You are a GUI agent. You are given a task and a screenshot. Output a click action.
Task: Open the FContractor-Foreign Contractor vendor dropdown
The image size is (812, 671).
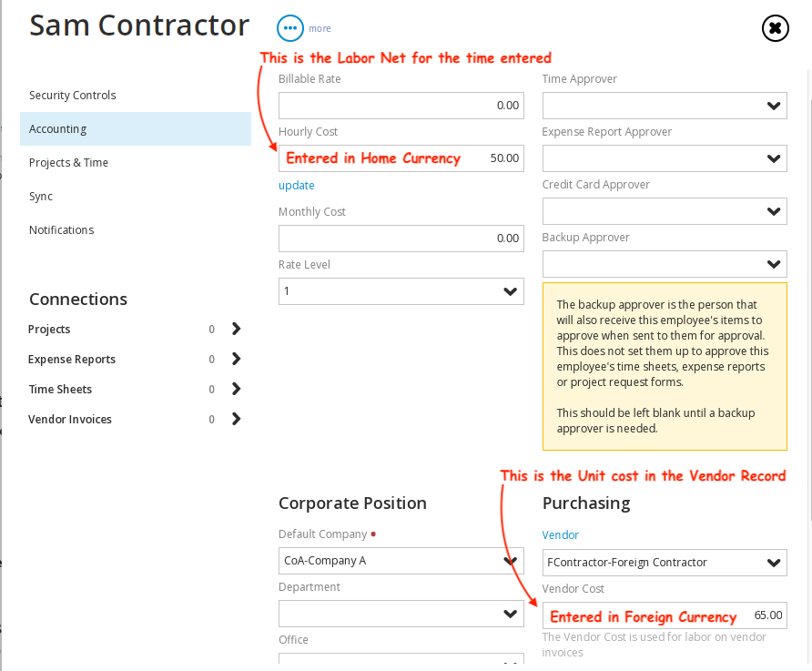665,563
